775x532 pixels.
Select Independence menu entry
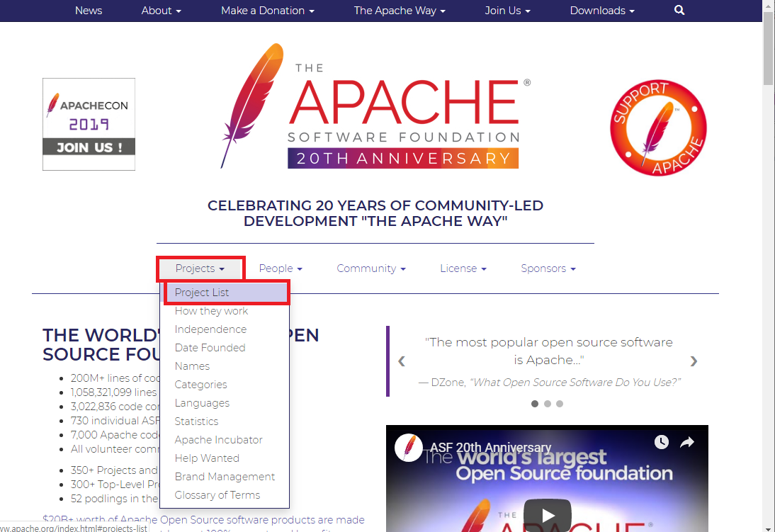[225, 329]
